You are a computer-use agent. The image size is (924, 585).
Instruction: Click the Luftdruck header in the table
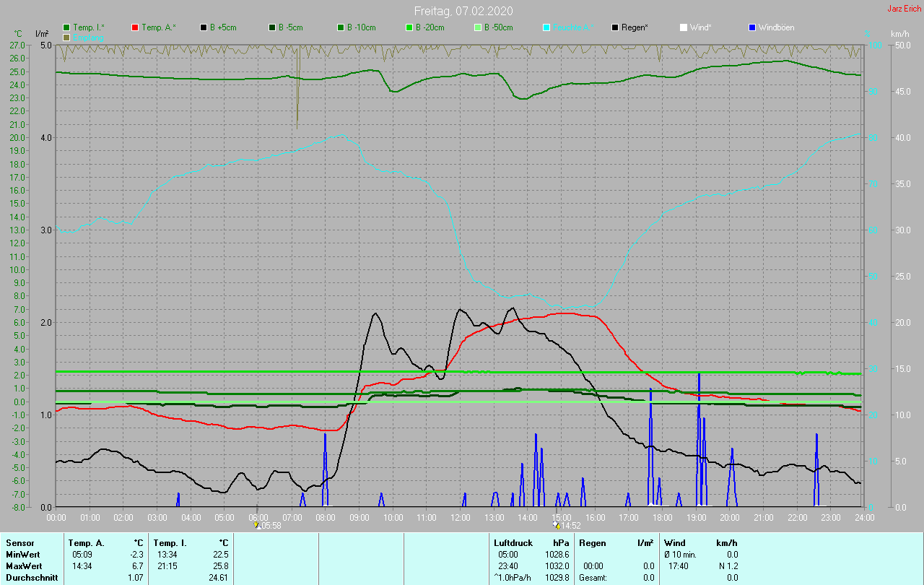513,542
